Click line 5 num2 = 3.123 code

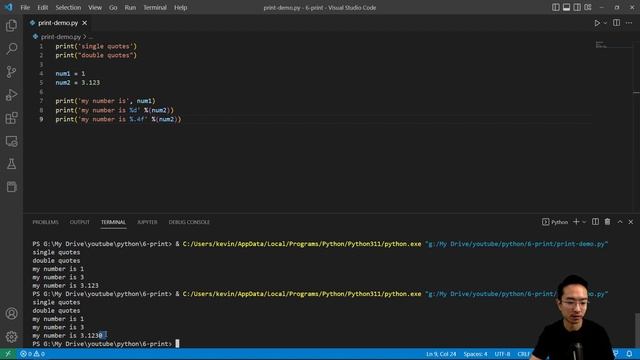[78, 82]
